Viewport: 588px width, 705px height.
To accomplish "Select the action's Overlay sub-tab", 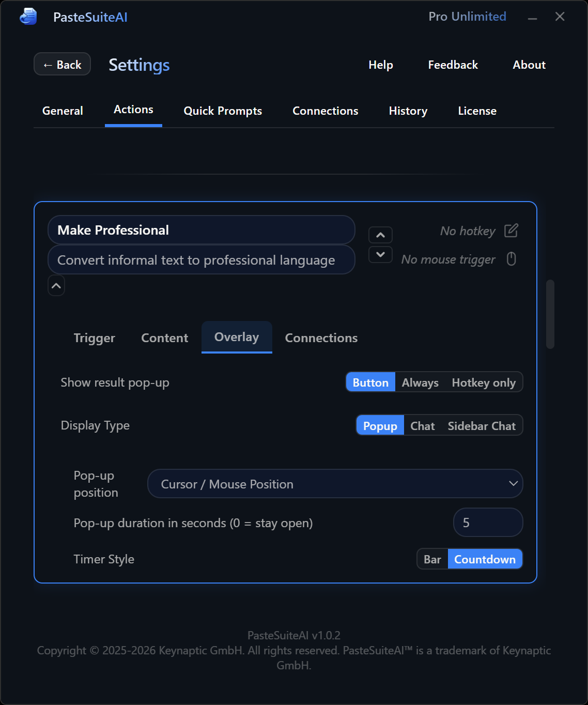I will point(237,337).
